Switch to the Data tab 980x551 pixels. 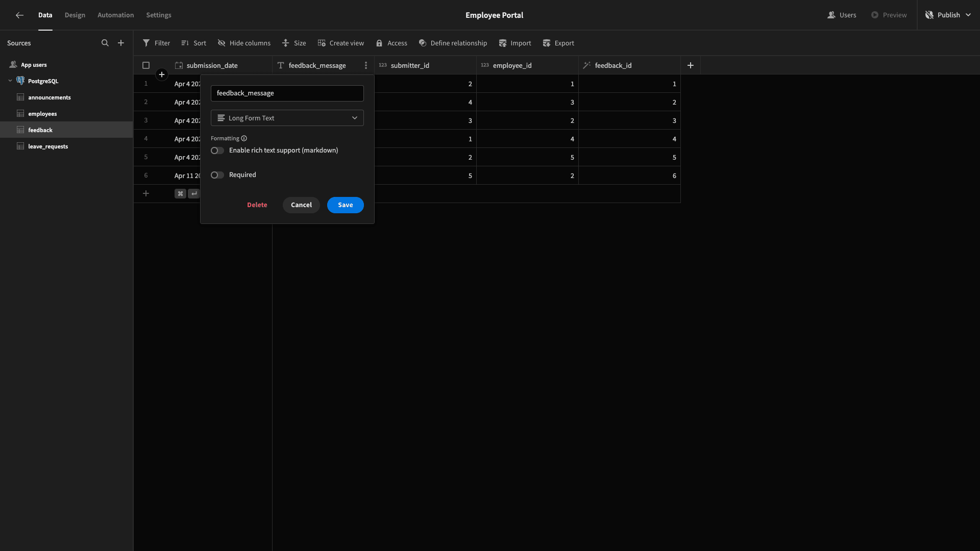45,15
